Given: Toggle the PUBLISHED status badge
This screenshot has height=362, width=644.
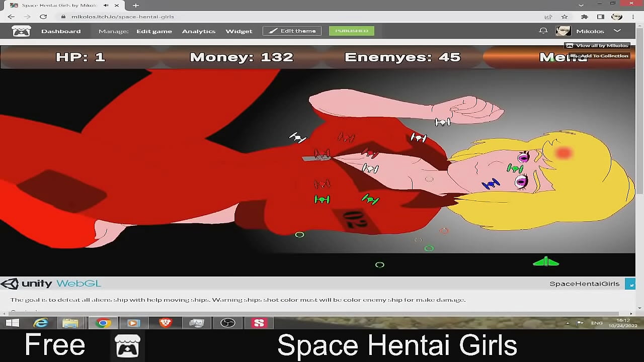Looking at the screenshot, I should tap(352, 31).
